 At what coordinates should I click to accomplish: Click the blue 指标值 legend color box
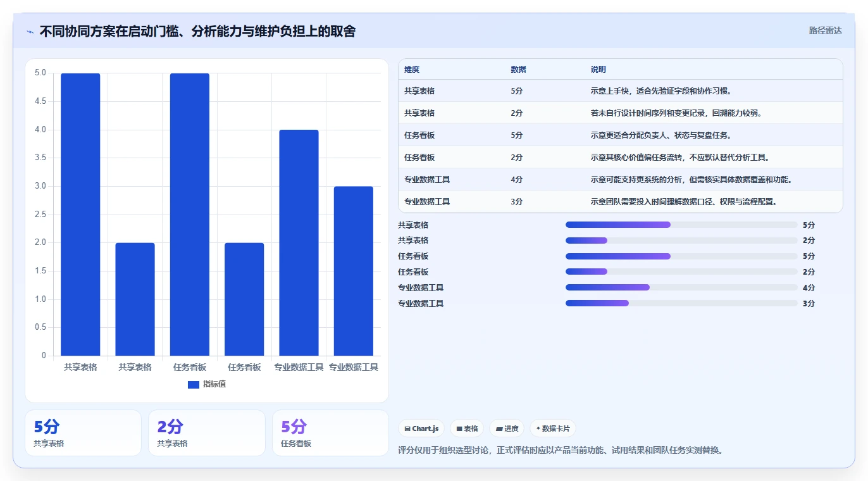click(194, 384)
